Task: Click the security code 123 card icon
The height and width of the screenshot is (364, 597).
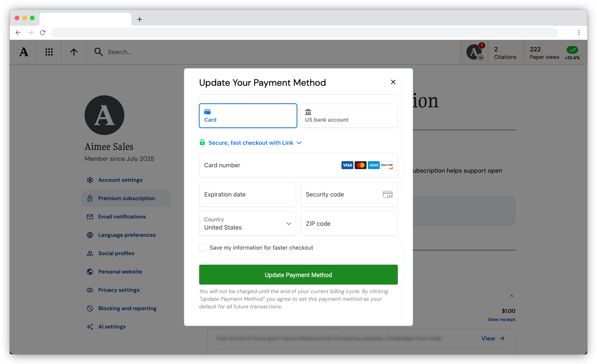Action: (x=388, y=194)
